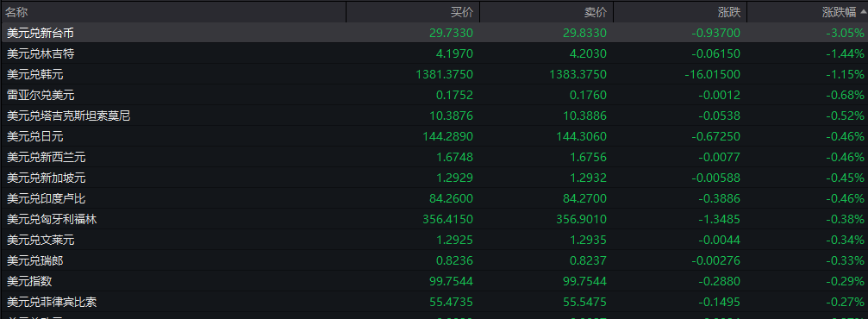Select the 雷亚尔兑美元 row
This screenshot has height=319, width=868.
pos(434,95)
